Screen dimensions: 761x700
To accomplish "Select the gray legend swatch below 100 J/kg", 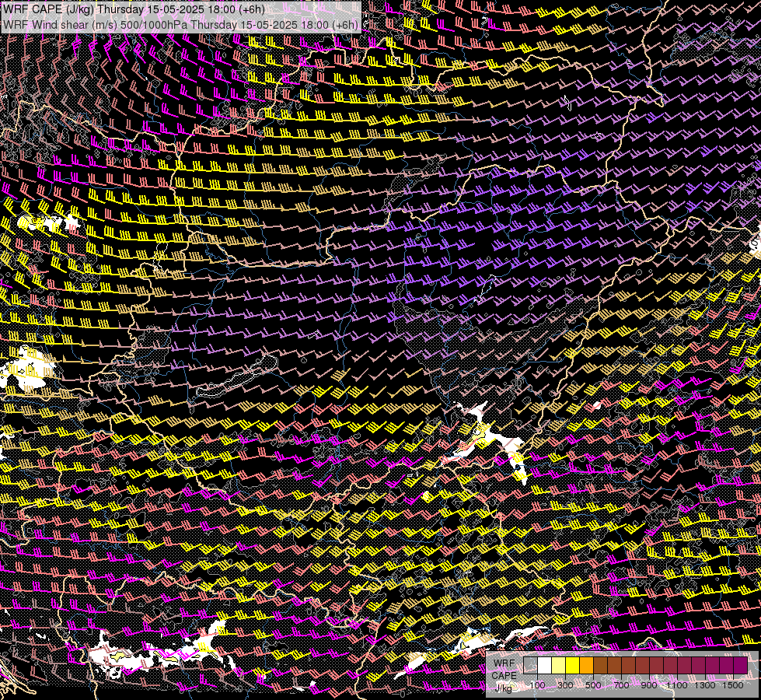I will [530, 666].
